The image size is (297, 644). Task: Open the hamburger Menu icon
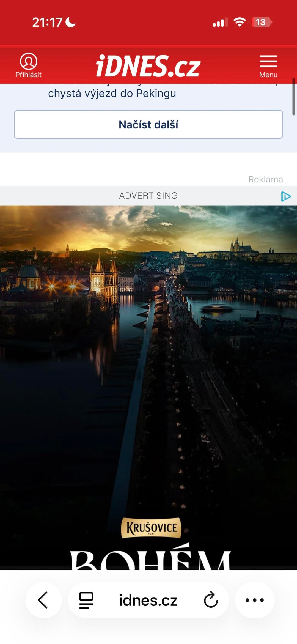click(x=268, y=62)
